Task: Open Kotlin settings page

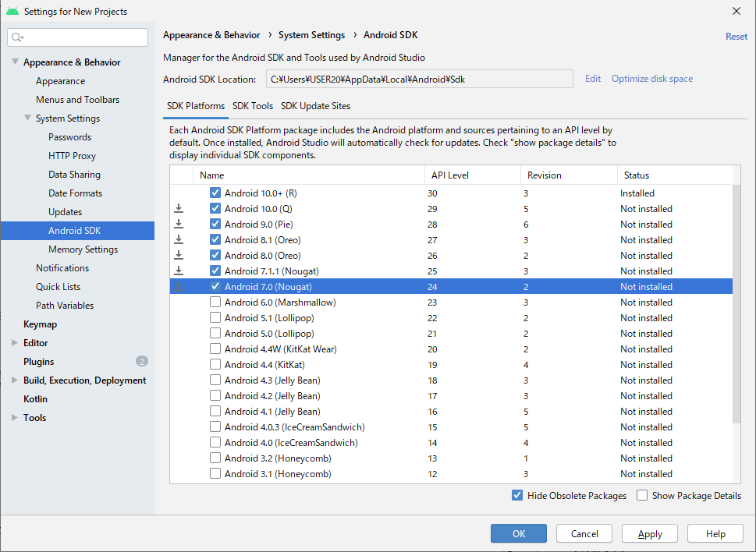Action: [35, 399]
